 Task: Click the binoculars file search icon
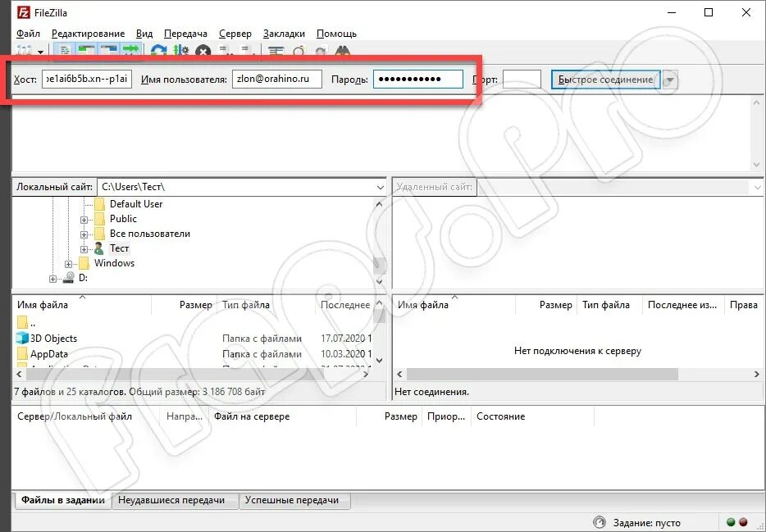343,52
